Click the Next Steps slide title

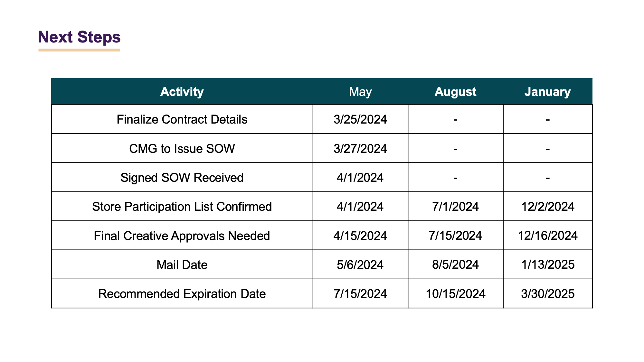pos(79,37)
